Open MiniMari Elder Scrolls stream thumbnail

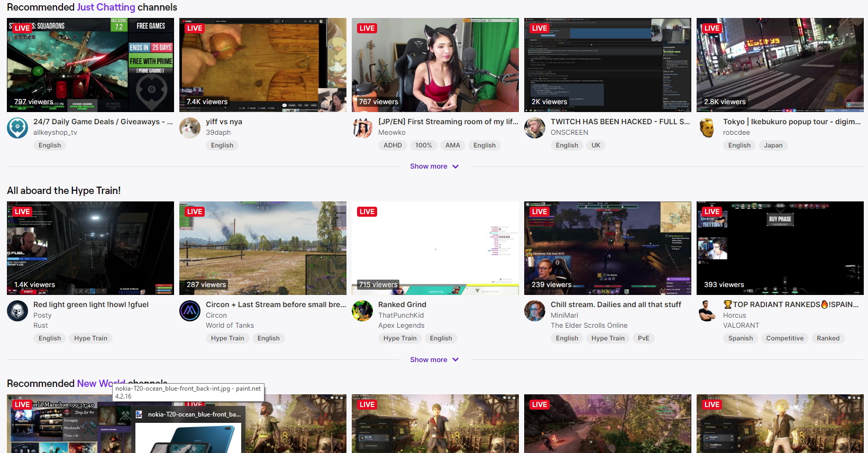[x=608, y=248]
